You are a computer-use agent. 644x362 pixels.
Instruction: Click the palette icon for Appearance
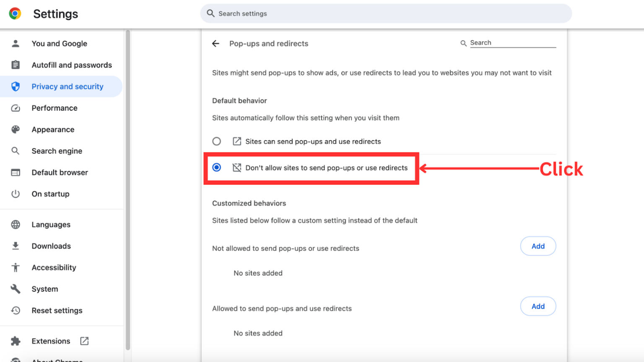[16, 129]
